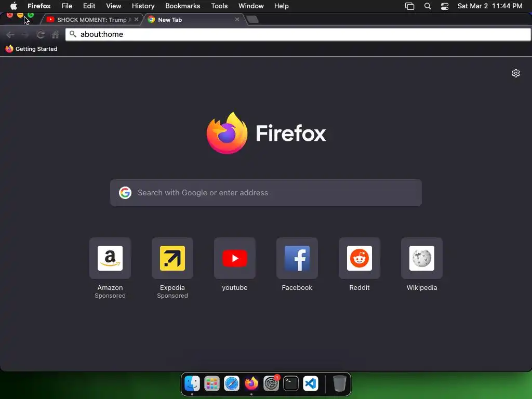This screenshot has height=399, width=532.
Task: Open the Facebook shortcut tile
Action: [x=297, y=258]
